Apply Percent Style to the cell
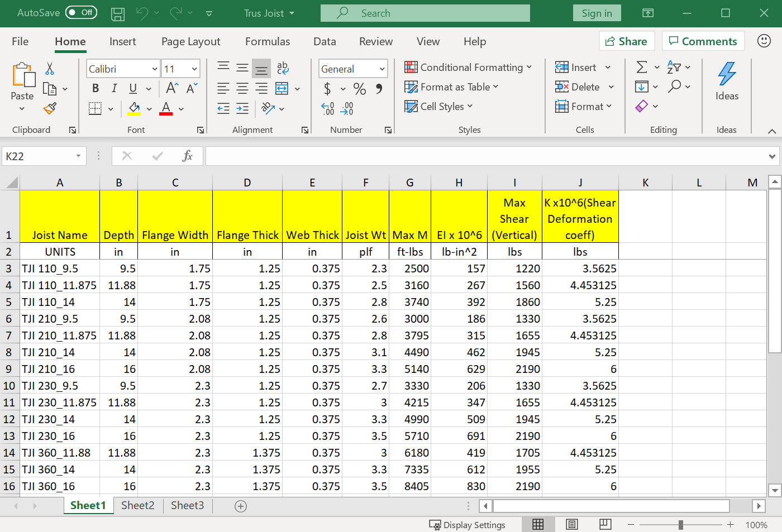The height and width of the screenshot is (532, 782). 360,89
